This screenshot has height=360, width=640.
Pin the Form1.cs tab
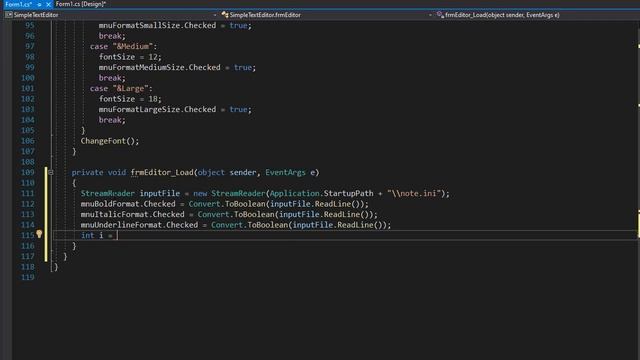pos(39,4)
